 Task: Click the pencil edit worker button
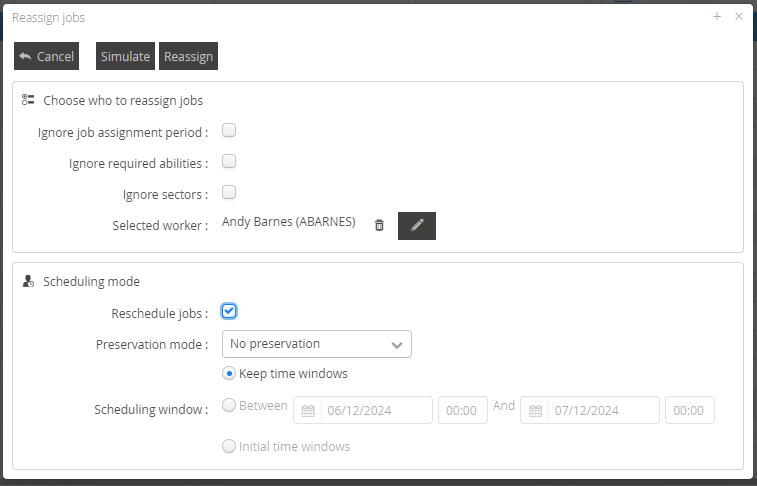point(417,226)
